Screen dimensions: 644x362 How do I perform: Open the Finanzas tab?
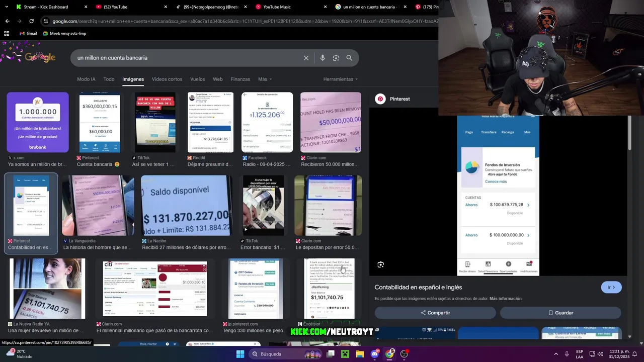coord(240,79)
